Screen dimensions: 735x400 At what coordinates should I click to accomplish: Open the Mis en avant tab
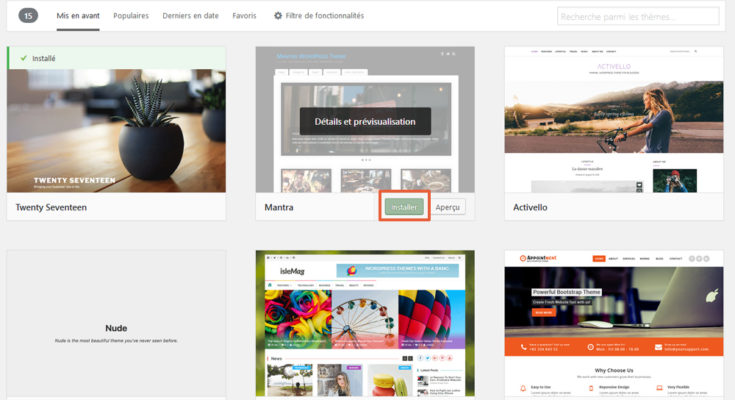pos(78,15)
